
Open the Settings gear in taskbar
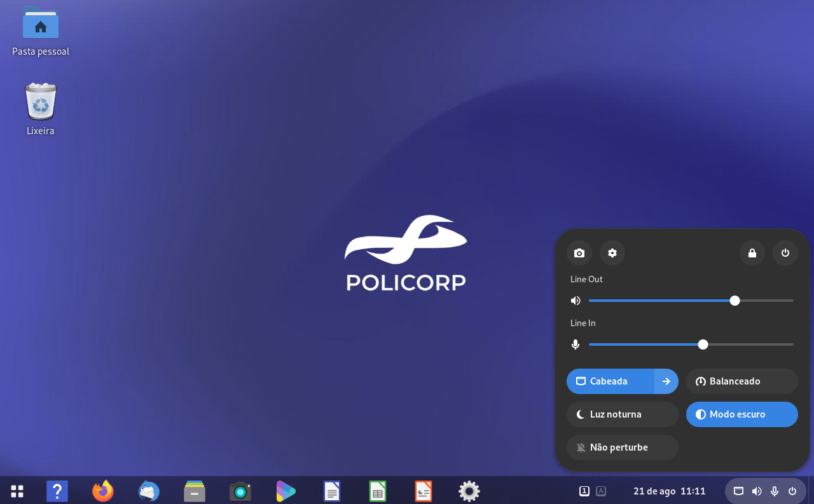pos(469,491)
